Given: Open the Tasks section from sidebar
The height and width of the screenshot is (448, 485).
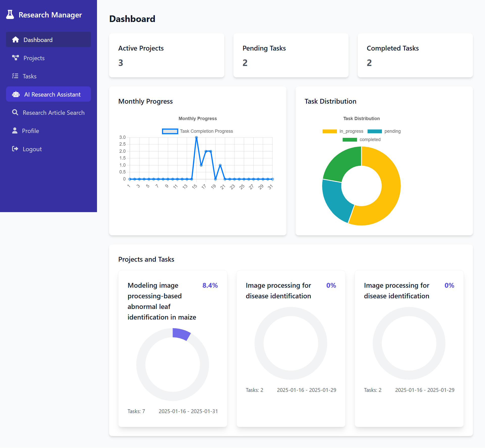Looking at the screenshot, I should pyautogui.click(x=29, y=76).
